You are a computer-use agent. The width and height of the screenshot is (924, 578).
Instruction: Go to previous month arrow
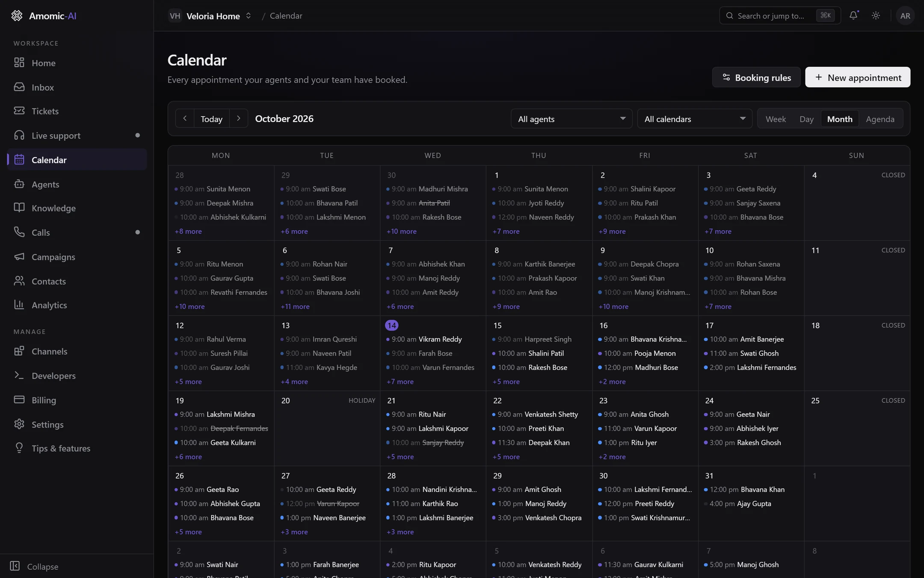coord(185,119)
